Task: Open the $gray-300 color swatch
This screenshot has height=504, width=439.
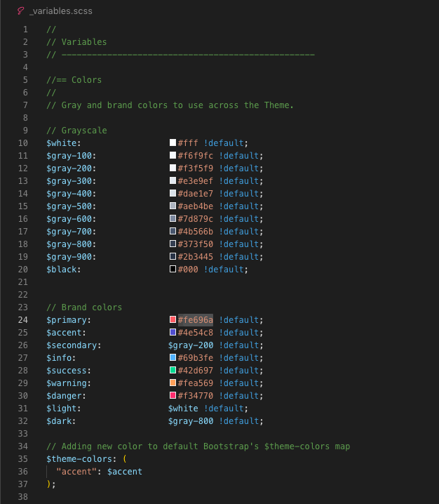Action: pyautogui.click(x=173, y=181)
